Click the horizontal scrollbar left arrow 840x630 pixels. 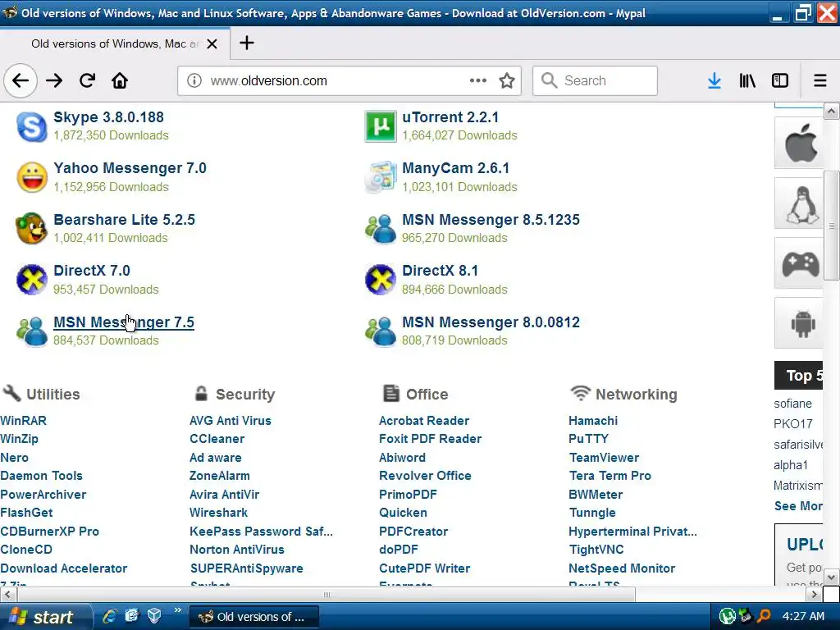[7, 594]
